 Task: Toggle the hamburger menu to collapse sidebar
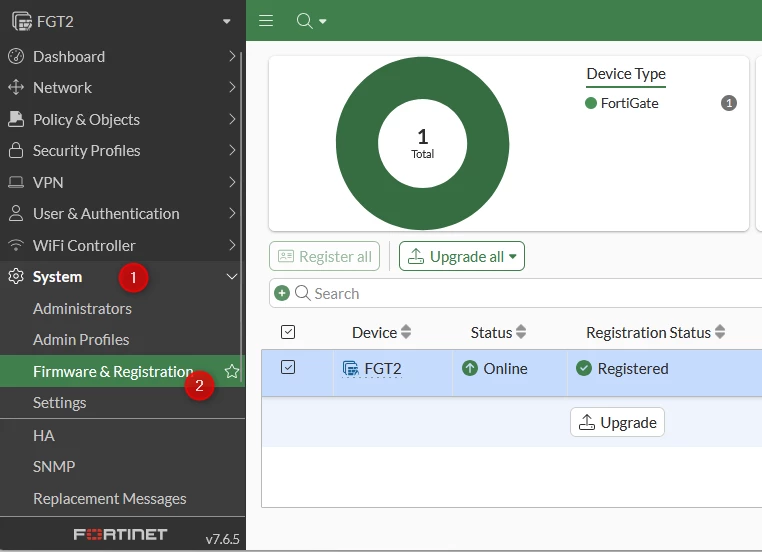pyautogui.click(x=266, y=20)
